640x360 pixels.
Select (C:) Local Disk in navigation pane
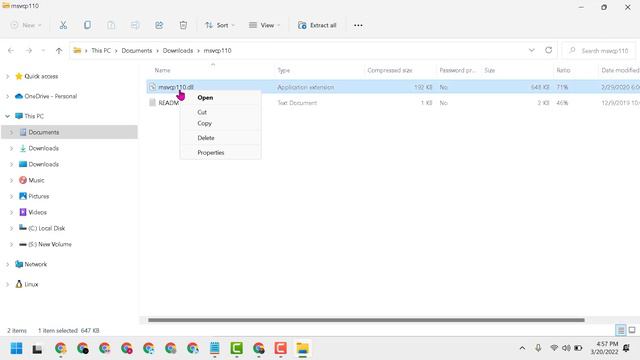coord(47,228)
